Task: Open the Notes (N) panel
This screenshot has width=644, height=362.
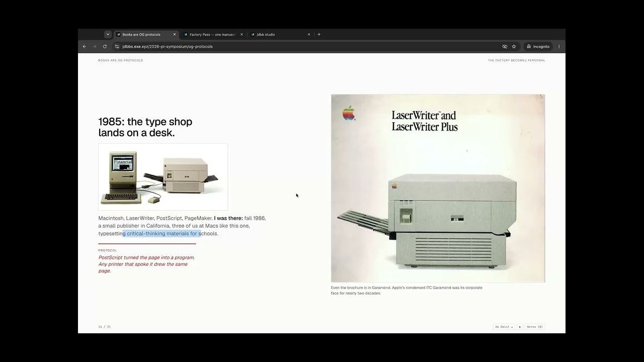Action: point(535,327)
